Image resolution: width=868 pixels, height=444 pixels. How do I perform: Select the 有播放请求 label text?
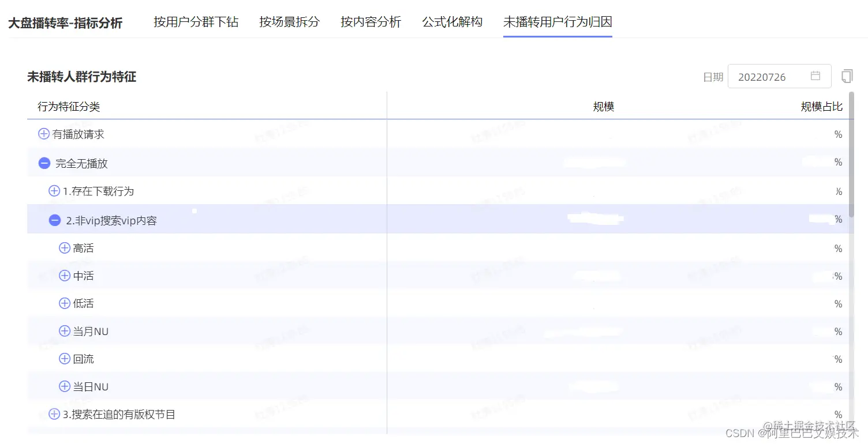(78, 134)
